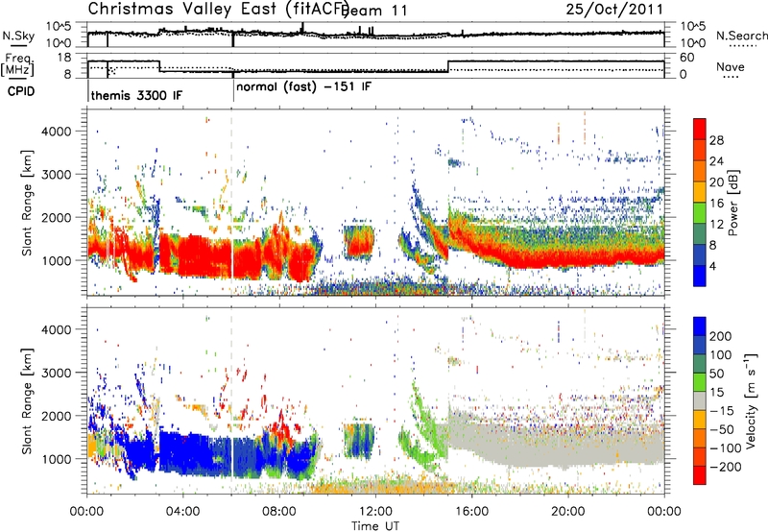Click the 'normal (fast) -151 IF' annotation
768x532 pixels.
tap(303, 87)
